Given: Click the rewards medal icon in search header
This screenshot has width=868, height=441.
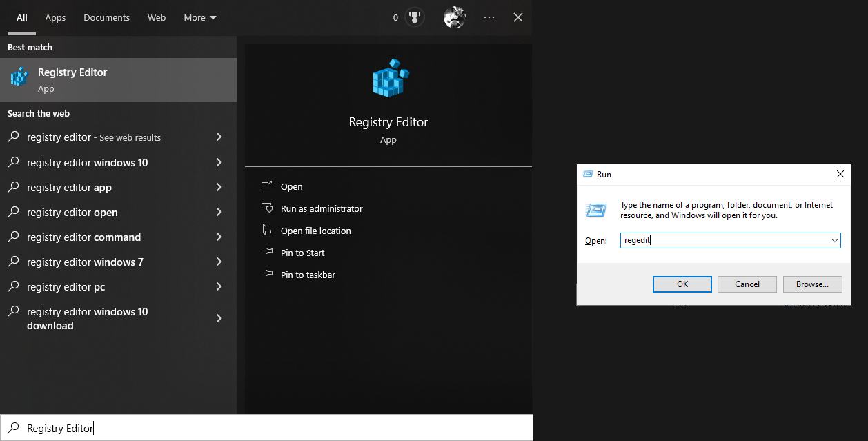Looking at the screenshot, I should 415,17.
